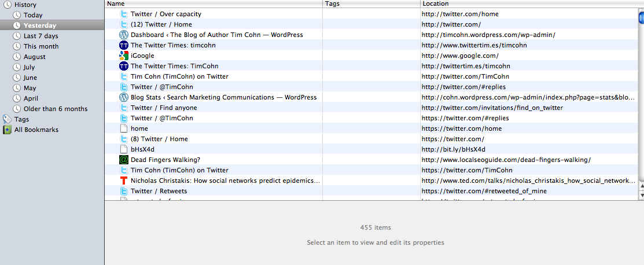Select This month in the sidebar
This screenshot has height=265, width=644.
(x=41, y=46)
